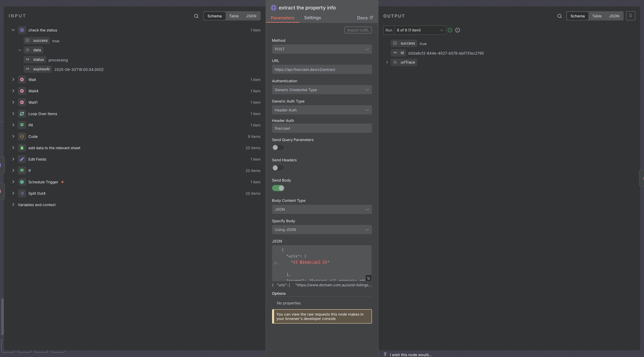Open the Loop Over Items node icon
644x357 pixels.
pyautogui.click(x=22, y=114)
